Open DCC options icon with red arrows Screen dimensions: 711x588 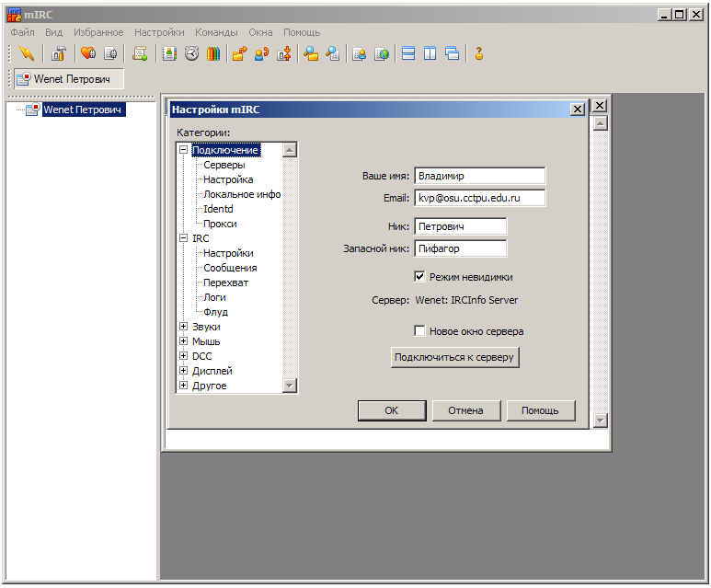click(x=284, y=53)
